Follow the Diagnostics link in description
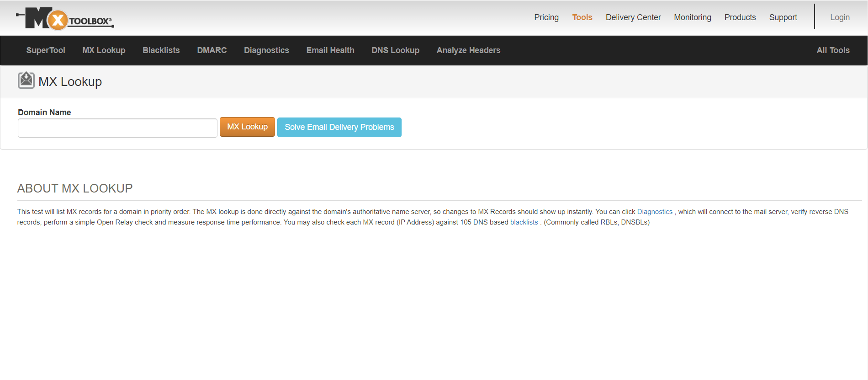This screenshot has height=380, width=868. pyautogui.click(x=655, y=212)
